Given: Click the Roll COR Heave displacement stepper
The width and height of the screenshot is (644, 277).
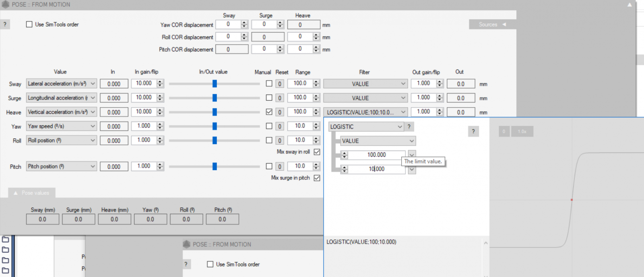Looking at the screenshot, I should [x=316, y=37].
